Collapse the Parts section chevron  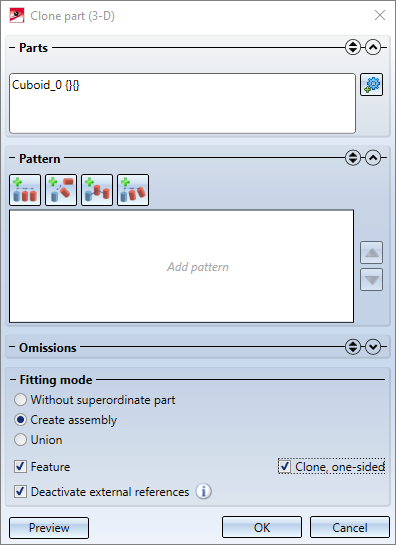373,47
